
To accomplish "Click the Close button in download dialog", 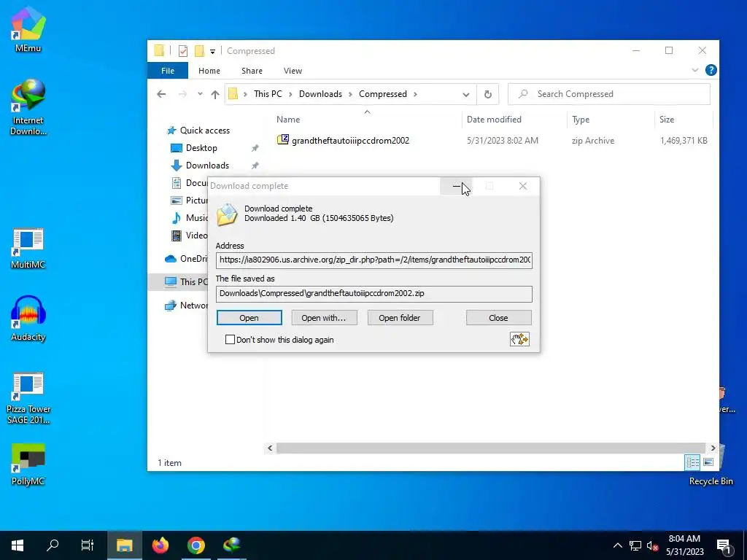I will [498, 318].
